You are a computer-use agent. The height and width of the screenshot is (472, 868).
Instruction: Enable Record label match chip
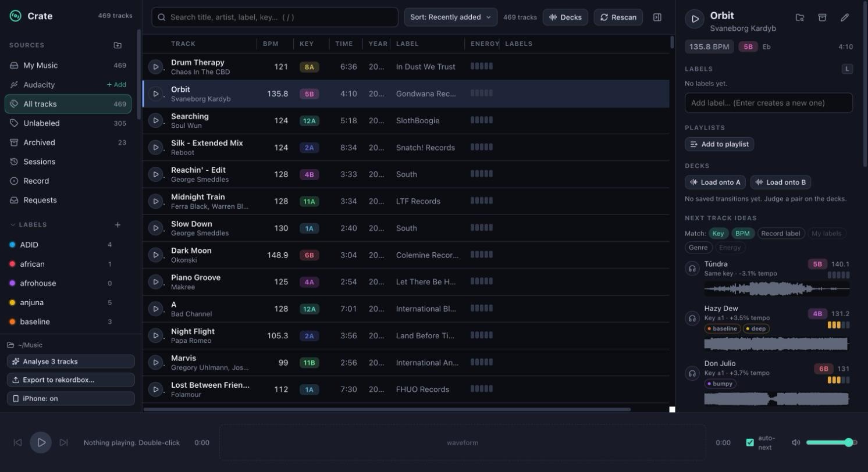[781, 234]
